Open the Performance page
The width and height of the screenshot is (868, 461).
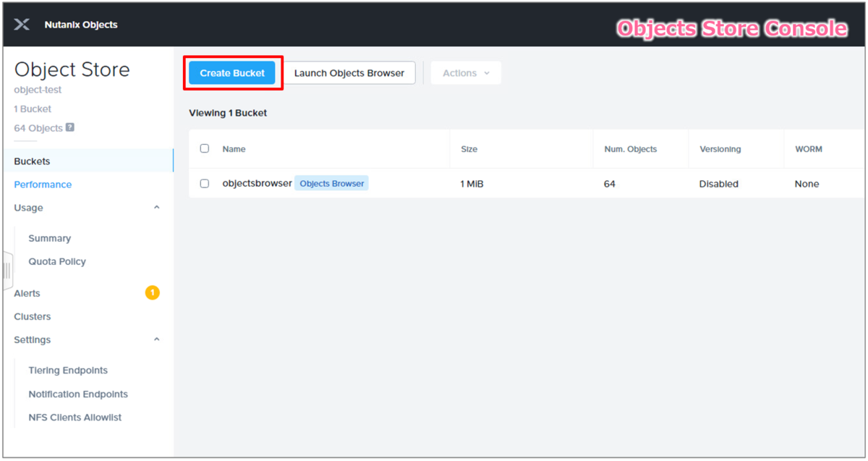click(x=43, y=185)
